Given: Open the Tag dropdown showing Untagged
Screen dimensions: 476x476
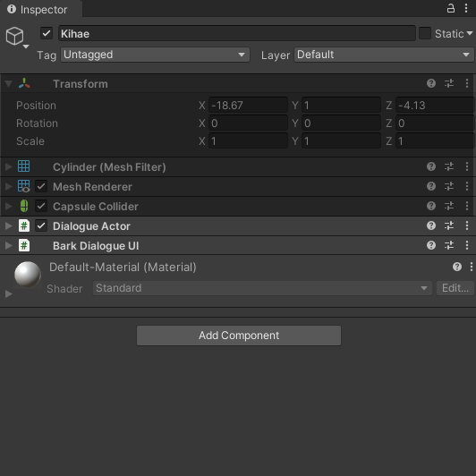Looking at the screenshot, I should pos(155,55).
